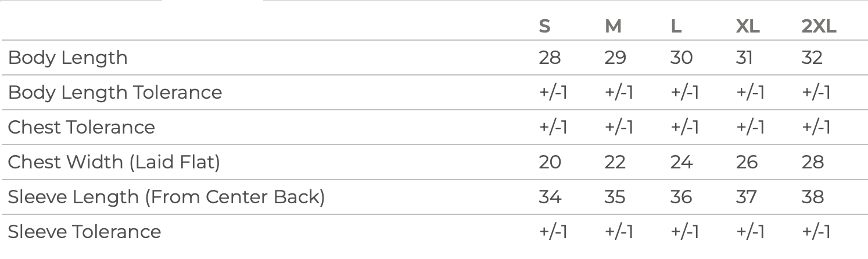Click Sleeve Length value 36 for size L
This screenshot has width=868, height=259.
681,197
